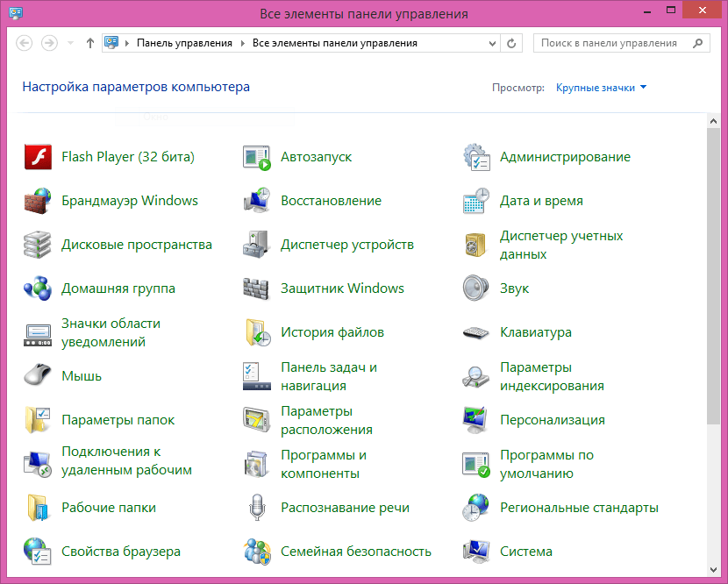The image size is (728, 584).
Task: Open the Программы и компоненты icon
Action: pyautogui.click(x=257, y=463)
